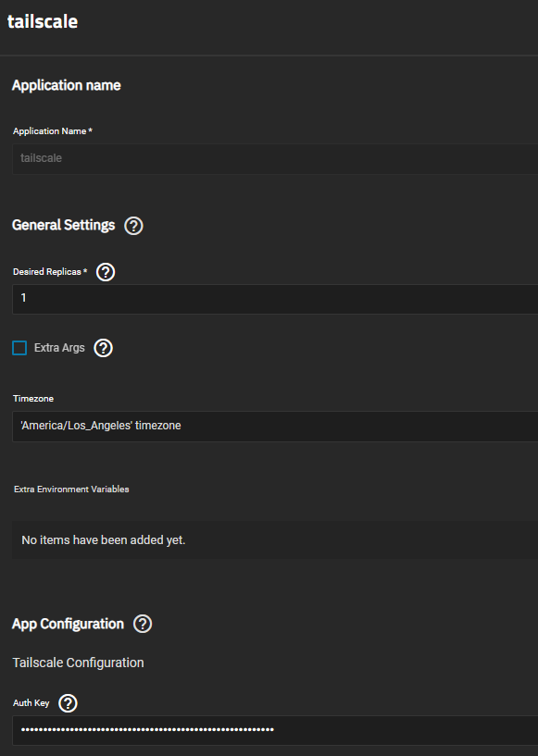Open the General Settings help tooltip icon
Image resolution: width=538 pixels, height=756 pixels.
coord(133,226)
